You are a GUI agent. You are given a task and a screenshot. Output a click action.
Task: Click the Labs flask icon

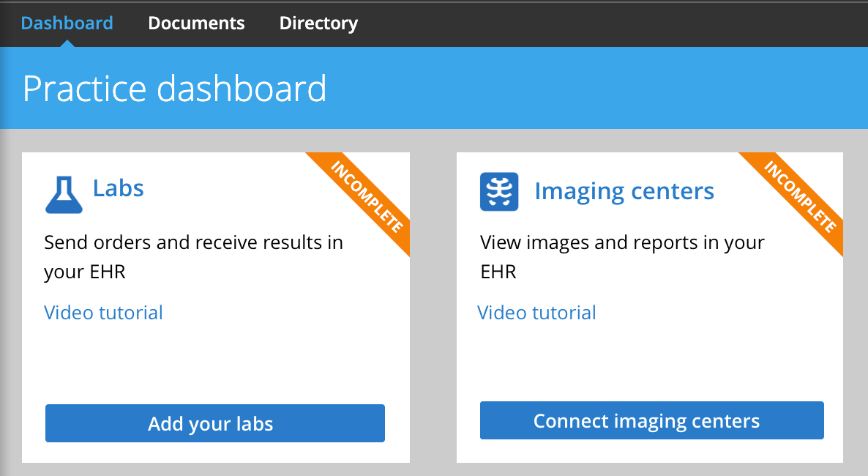(x=64, y=194)
